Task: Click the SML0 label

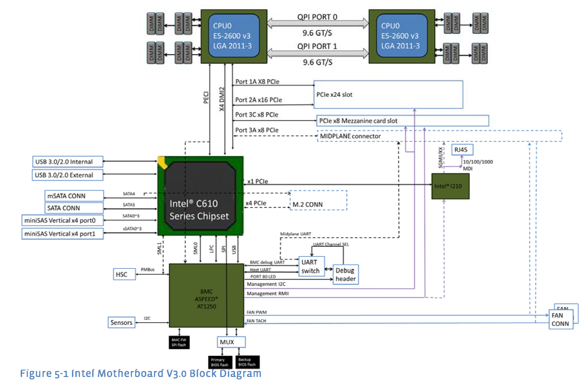Action: (x=196, y=248)
